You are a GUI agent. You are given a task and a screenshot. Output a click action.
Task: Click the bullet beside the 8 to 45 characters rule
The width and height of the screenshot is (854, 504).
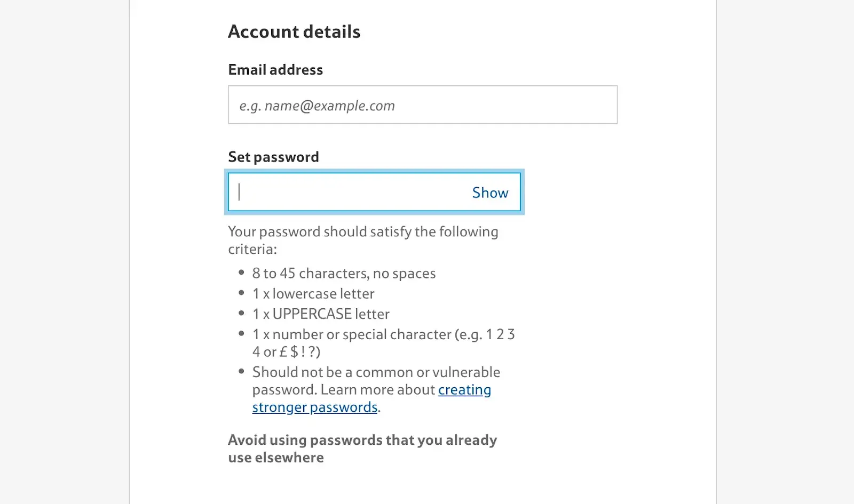(x=241, y=273)
